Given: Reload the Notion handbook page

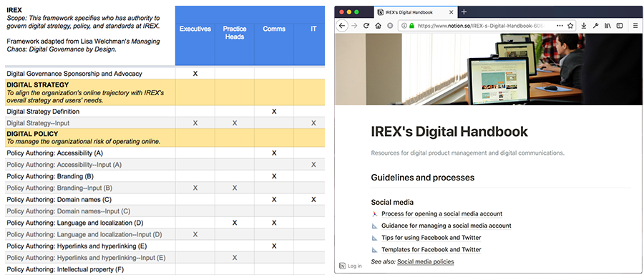Looking at the screenshot, I should (x=366, y=26).
